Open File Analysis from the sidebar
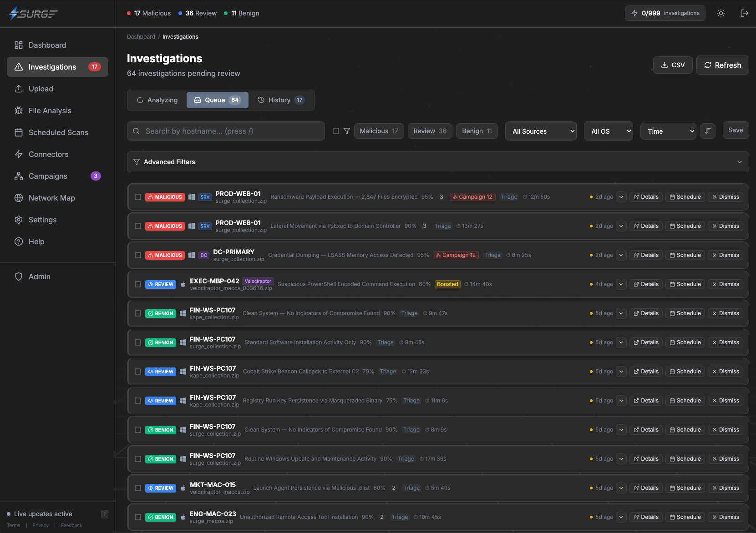 [x=50, y=111]
